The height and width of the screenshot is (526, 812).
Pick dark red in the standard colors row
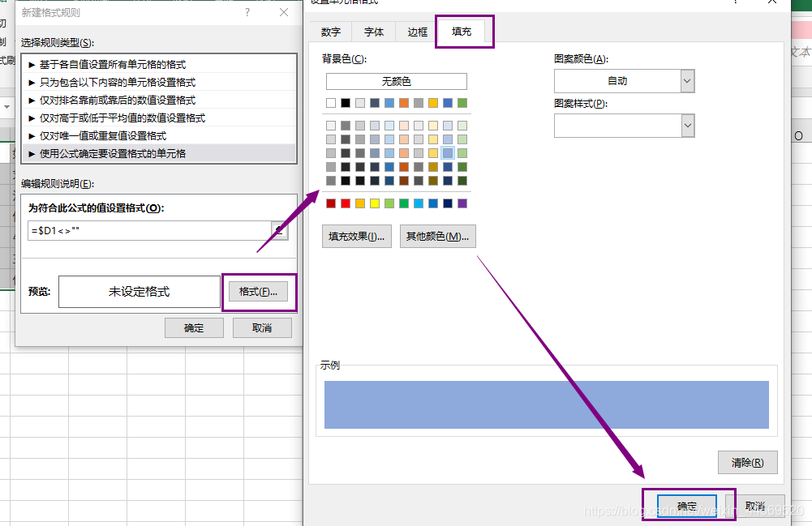[x=331, y=203]
